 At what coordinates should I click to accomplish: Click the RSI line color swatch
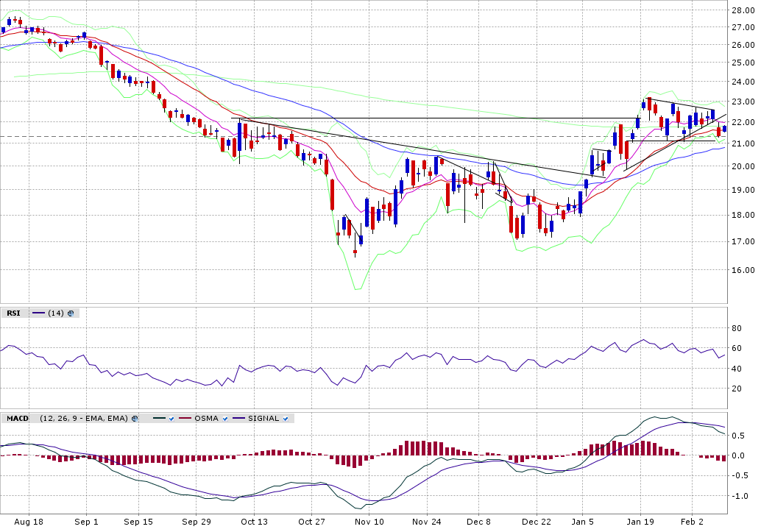38,313
